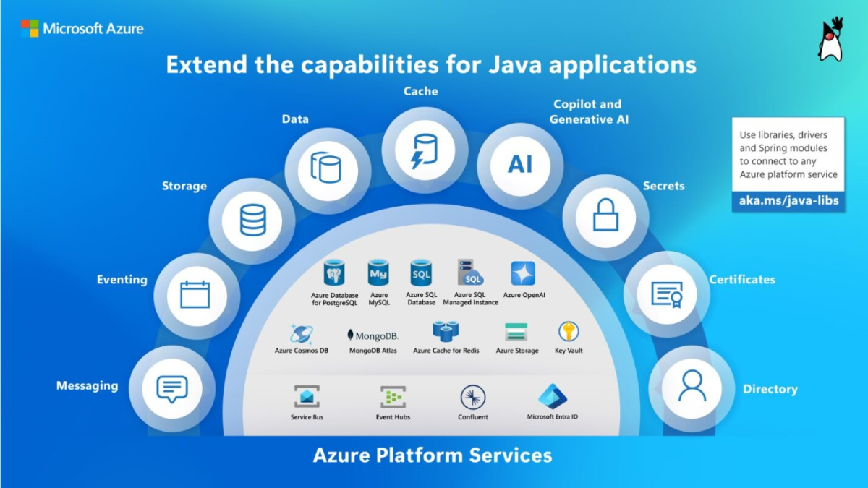Select the Azure Database for PostgreSQL icon

[x=333, y=271]
